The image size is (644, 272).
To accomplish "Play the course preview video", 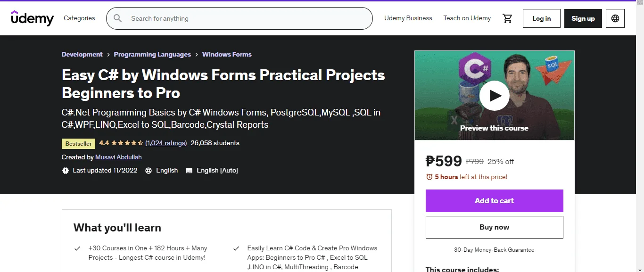I will coord(494,96).
